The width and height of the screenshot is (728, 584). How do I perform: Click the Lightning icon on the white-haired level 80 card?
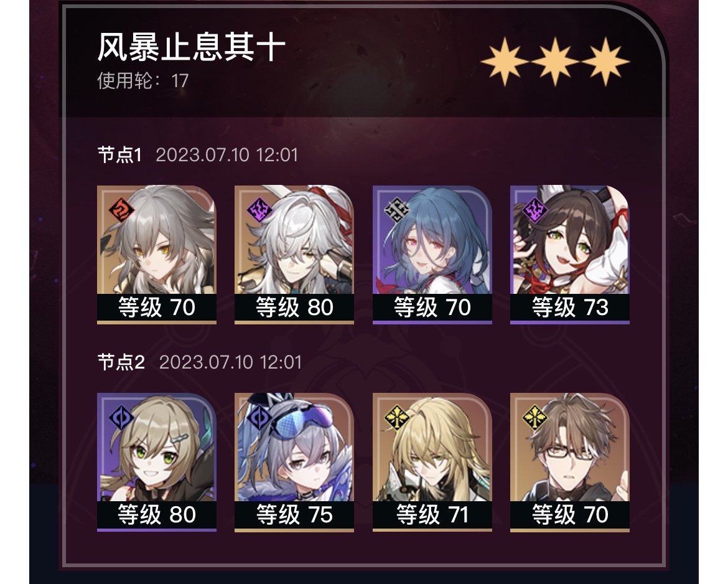pos(259,210)
